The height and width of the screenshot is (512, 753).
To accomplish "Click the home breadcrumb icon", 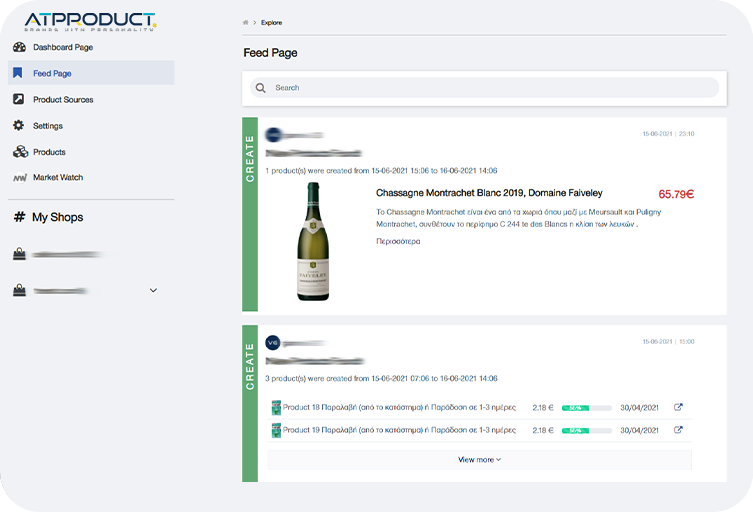I will click(245, 22).
